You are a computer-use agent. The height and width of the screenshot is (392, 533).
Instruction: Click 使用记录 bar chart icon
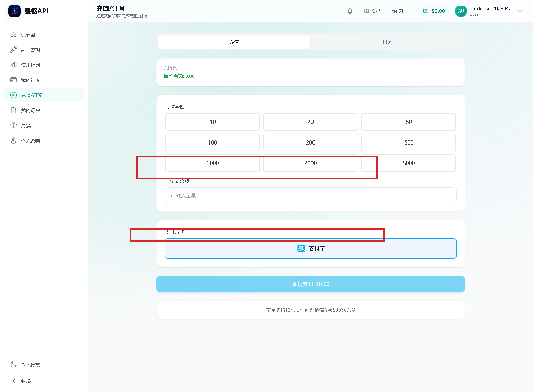click(13, 65)
